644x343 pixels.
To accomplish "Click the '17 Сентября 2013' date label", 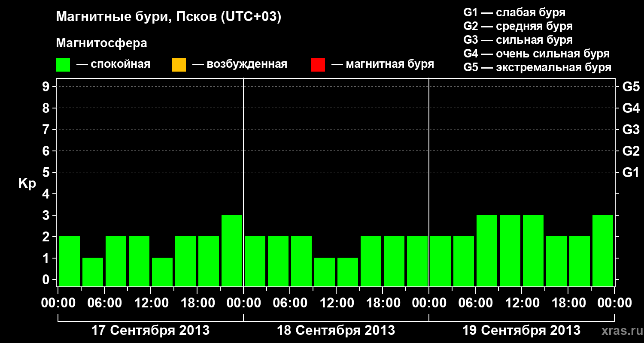I will coord(151,331).
